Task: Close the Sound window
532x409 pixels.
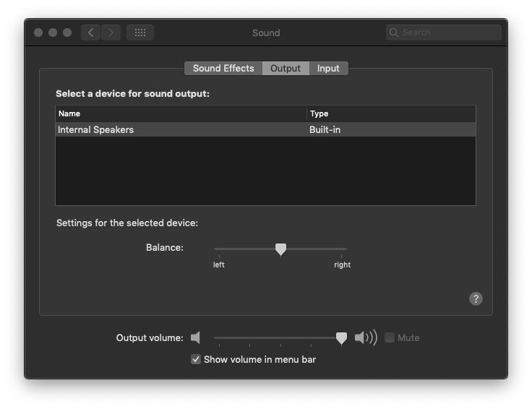Action: 38,33
